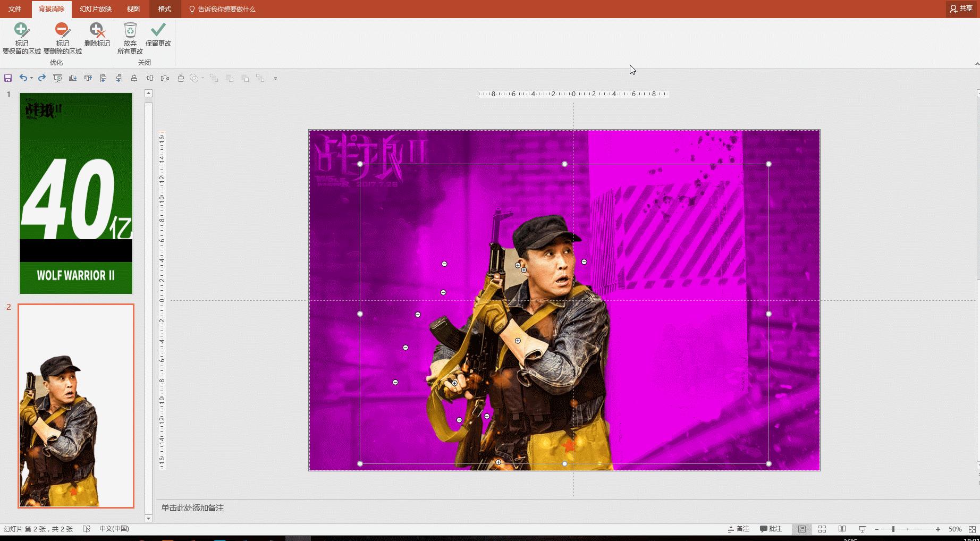Select slide 1 thumbnail with '40亿'
Screen dimensions: 980x541
coord(76,193)
